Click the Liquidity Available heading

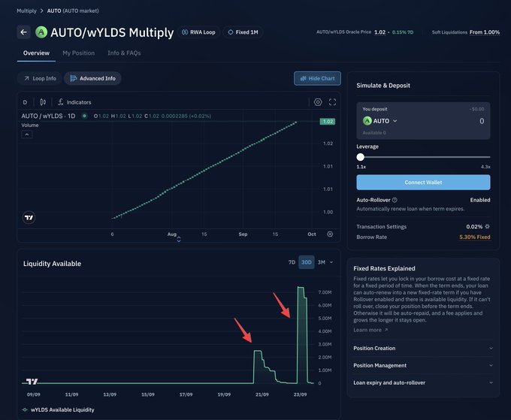[x=52, y=264]
